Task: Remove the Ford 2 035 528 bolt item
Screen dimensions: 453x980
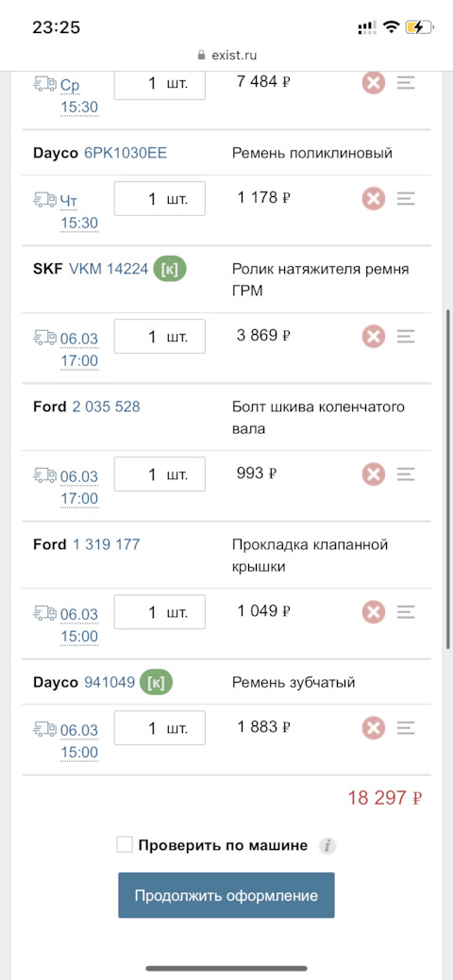Action: pos(374,475)
